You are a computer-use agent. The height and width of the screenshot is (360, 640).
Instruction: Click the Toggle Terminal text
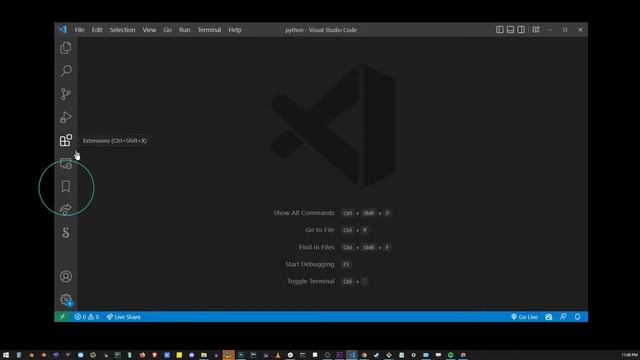311,281
